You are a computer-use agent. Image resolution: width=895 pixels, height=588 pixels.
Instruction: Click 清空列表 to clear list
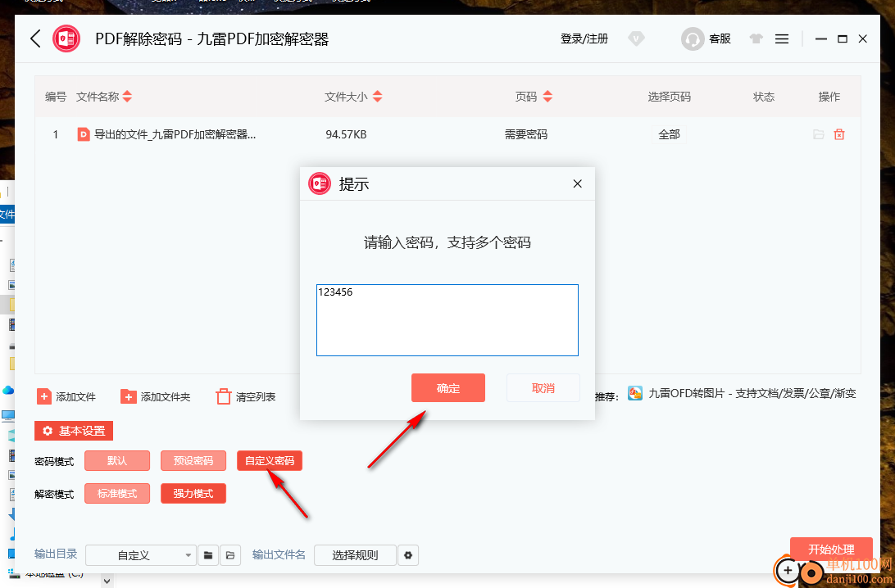click(245, 396)
